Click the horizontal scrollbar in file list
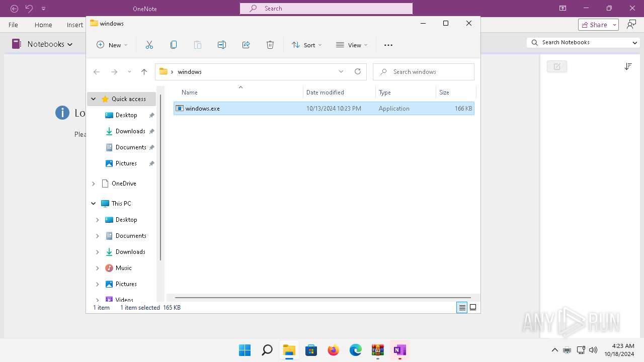Screen dimensions: 644x362 pos(322,297)
